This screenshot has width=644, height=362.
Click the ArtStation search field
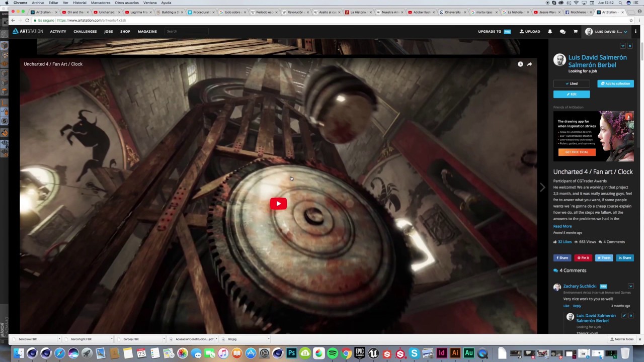click(x=187, y=32)
